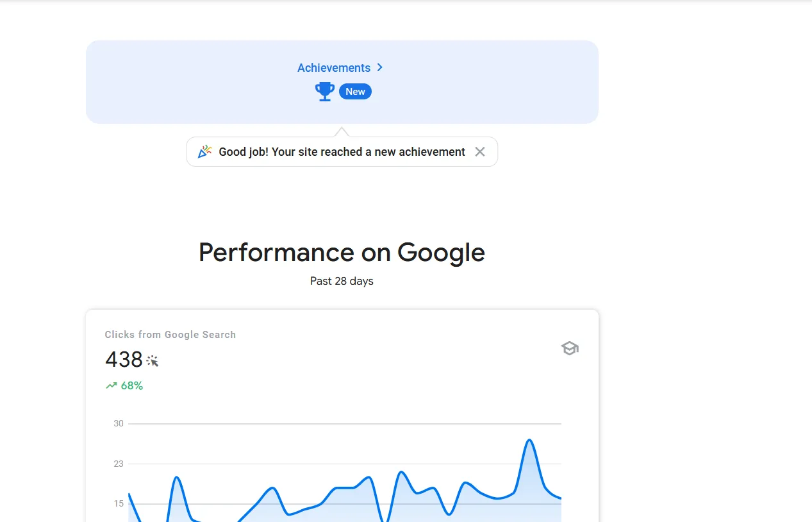
Task: Click the 'Good job!' notification text
Action: (x=341, y=152)
